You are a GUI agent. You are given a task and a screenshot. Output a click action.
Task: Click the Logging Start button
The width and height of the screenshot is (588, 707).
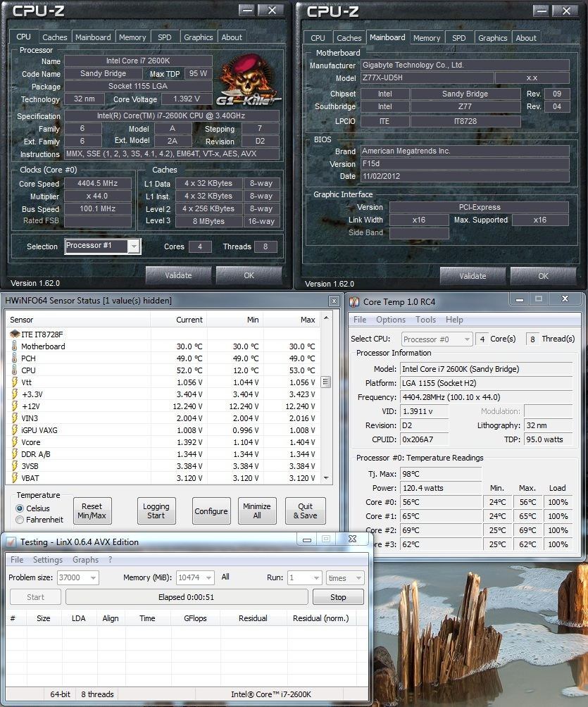[x=156, y=511]
